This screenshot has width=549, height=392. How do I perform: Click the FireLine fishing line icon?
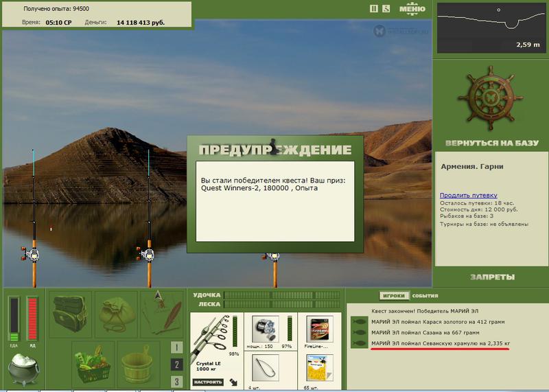[x=319, y=329]
